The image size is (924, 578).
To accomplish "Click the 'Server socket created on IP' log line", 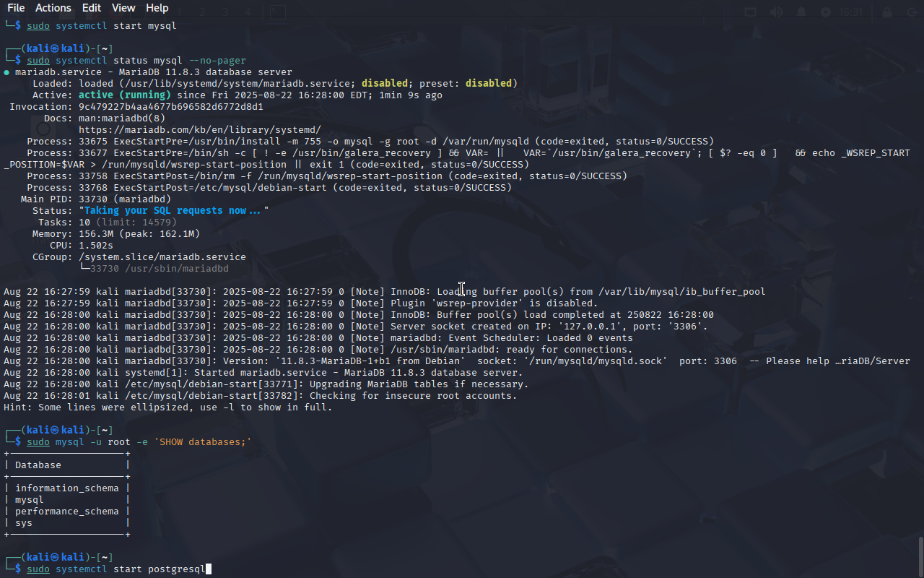I will pos(356,327).
